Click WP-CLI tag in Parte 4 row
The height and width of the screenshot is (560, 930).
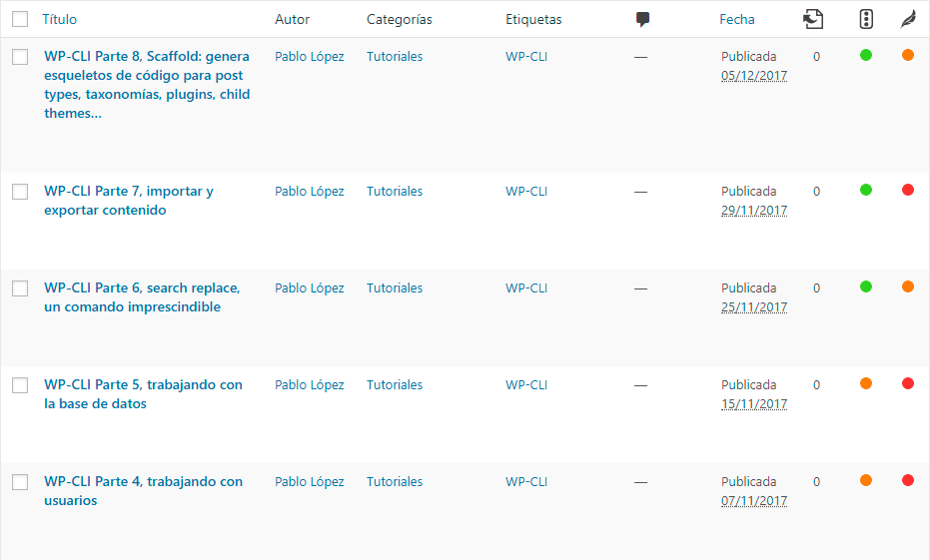coord(526,482)
